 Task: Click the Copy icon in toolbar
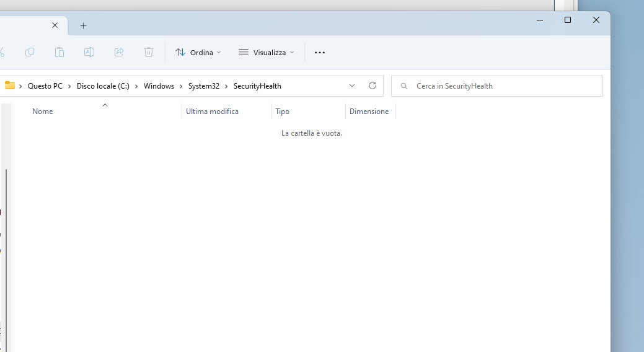30,52
